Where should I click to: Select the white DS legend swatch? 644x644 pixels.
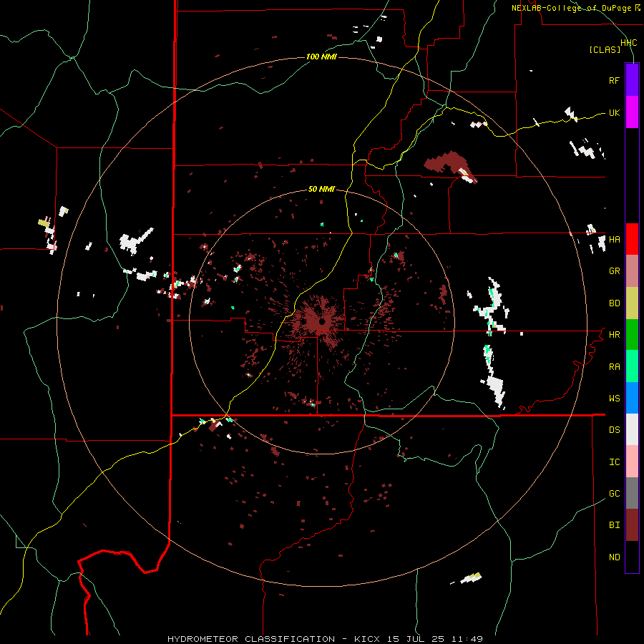coord(632,429)
